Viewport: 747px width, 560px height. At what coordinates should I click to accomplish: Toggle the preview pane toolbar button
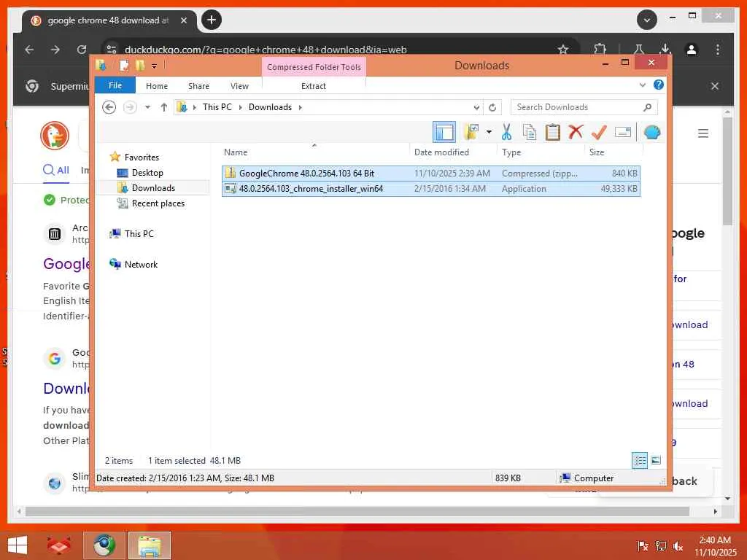coord(444,133)
